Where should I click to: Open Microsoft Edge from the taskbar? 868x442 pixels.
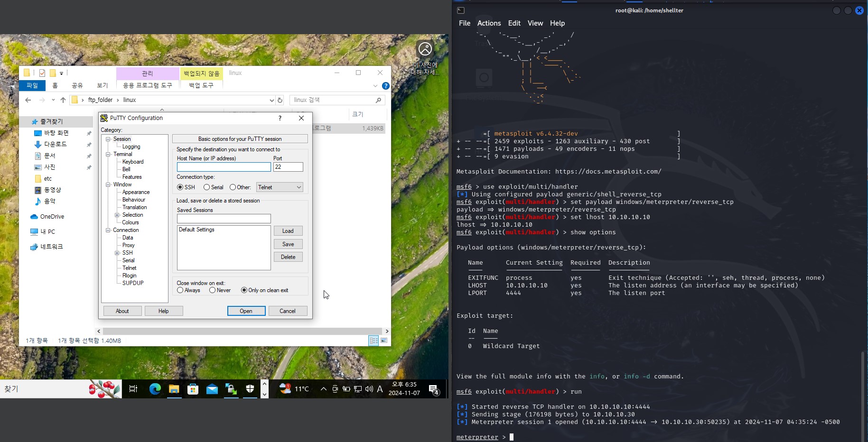(x=155, y=389)
